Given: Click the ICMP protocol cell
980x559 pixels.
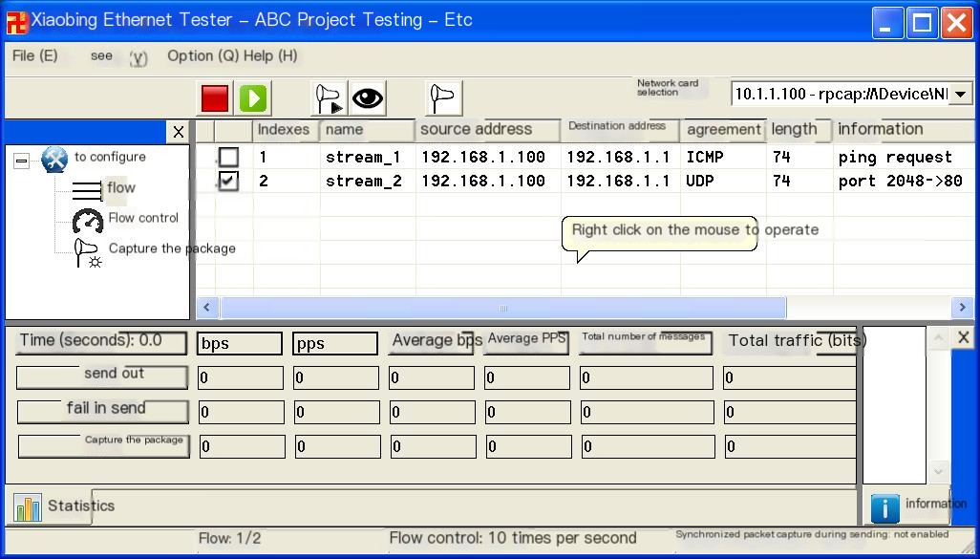Looking at the screenshot, I should (x=705, y=157).
